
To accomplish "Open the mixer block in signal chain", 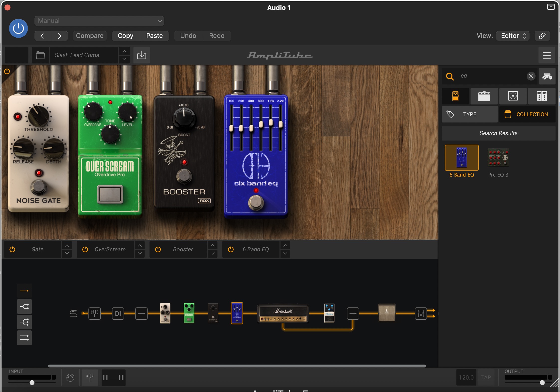I will coord(421,313).
